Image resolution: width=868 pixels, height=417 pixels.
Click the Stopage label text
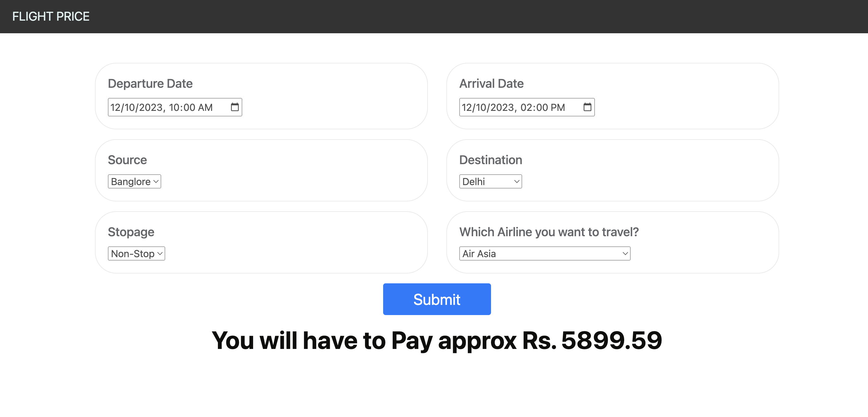[131, 232]
